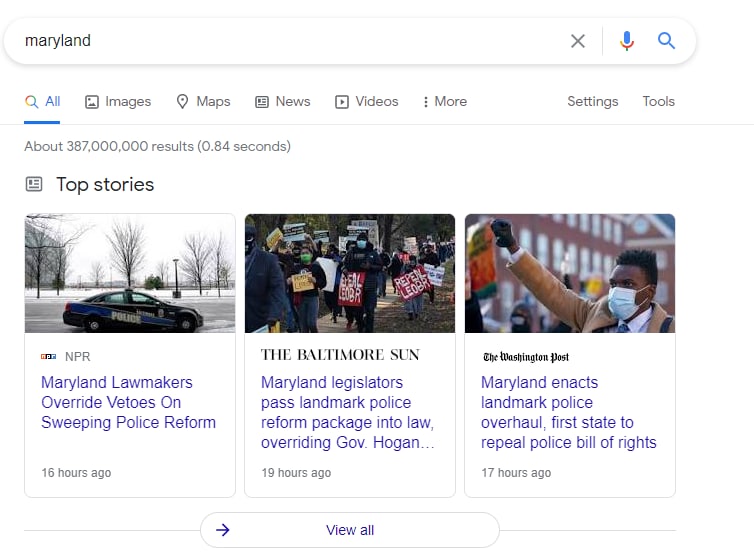Click The Washington Post logo
The image size is (754, 558).
(526, 357)
